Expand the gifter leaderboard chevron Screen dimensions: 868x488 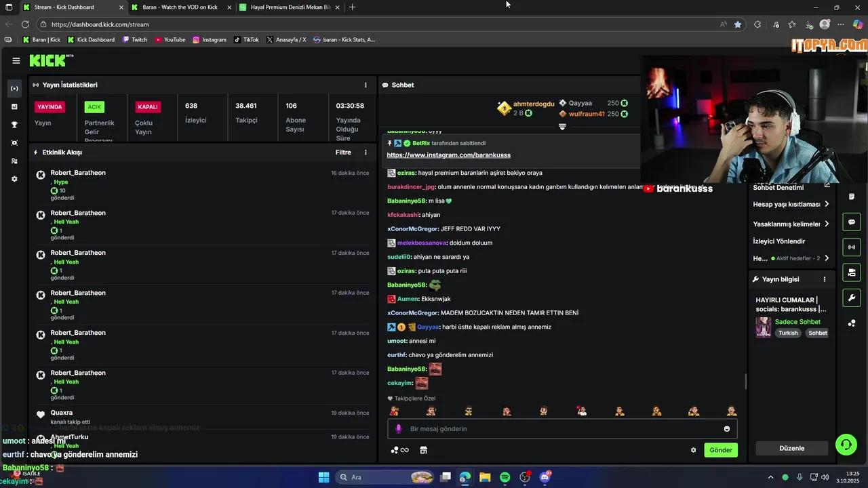[562, 127]
